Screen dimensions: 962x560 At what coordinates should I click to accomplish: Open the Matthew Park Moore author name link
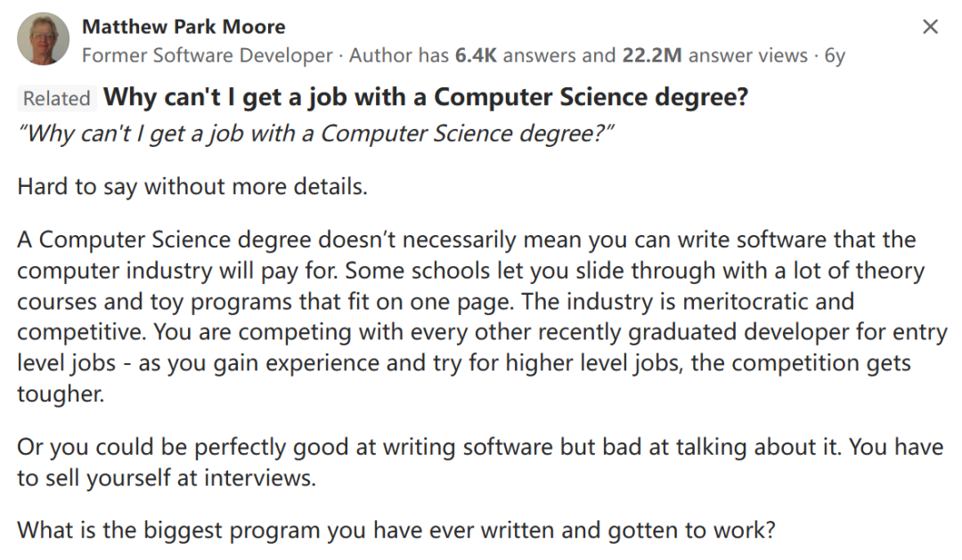[x=183, y=27]
